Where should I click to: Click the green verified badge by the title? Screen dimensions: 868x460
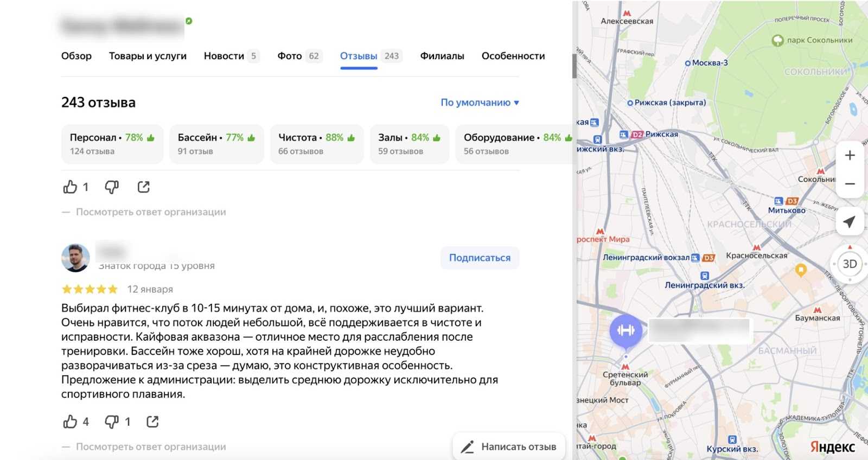pyautogui.click(x=189, y=21)
